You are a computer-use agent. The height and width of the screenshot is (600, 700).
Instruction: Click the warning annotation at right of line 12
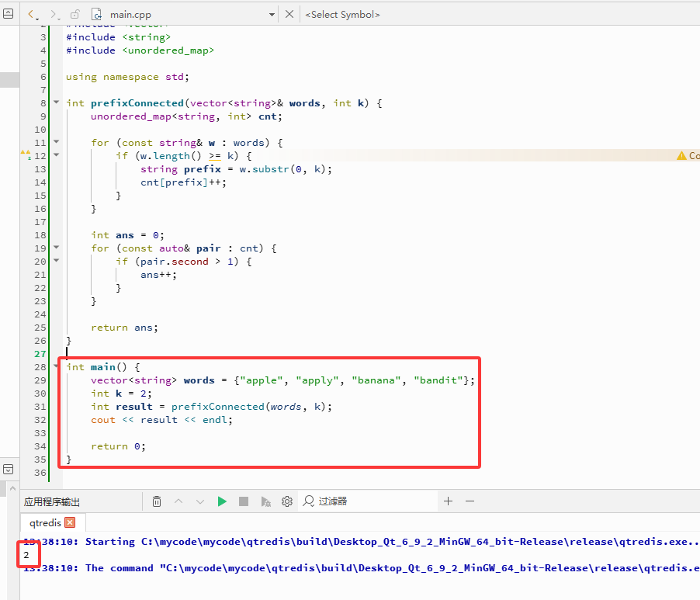[688, 155]
